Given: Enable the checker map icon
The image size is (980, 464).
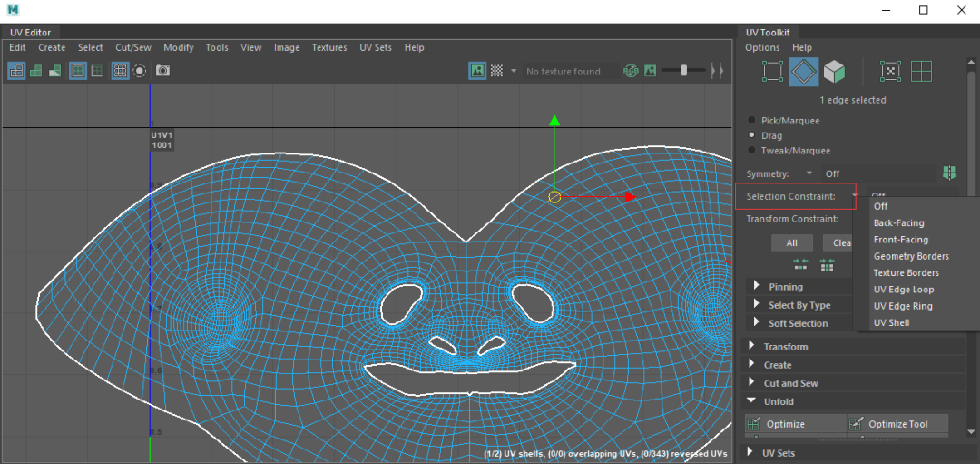Looking at the screenshot, I should coord(496,71).
